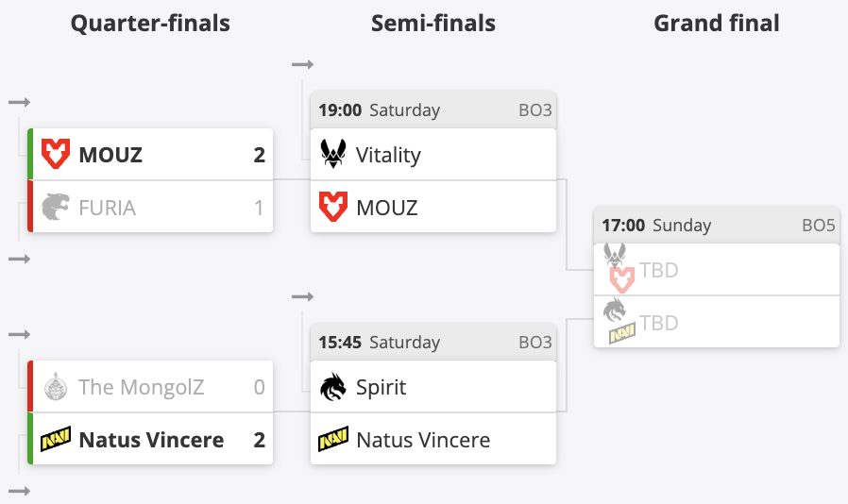Click The MongolZ team logo
This screenshot has height=504, width=848.
click(56, 387)
